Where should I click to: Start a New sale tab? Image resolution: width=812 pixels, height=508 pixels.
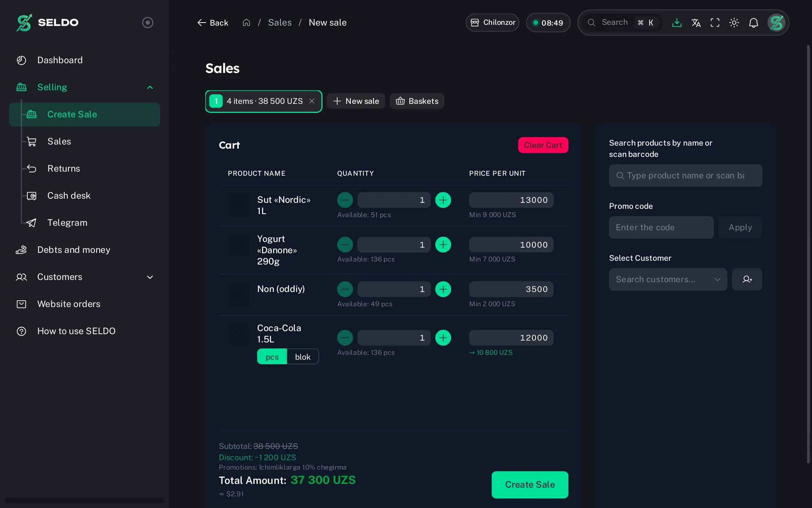tap(356, 101)
